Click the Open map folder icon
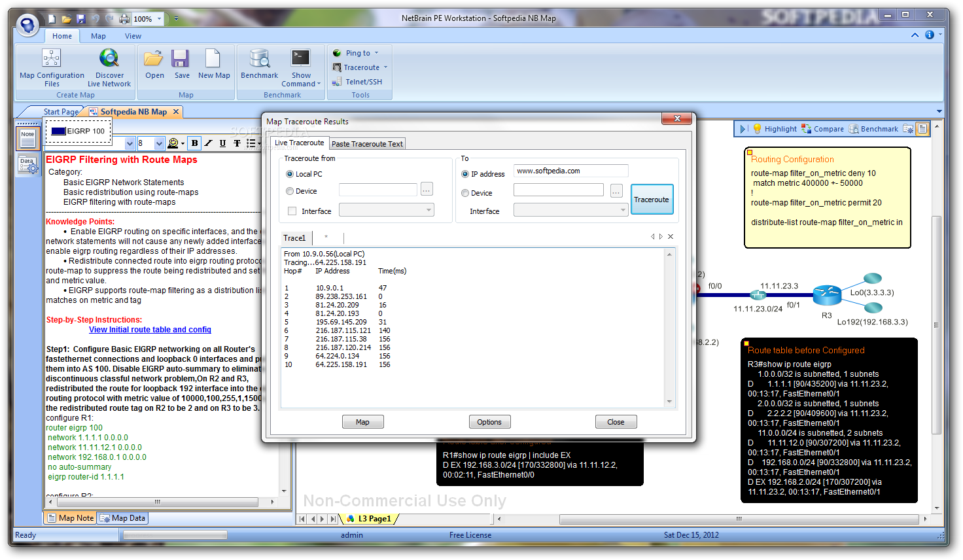The image size is (963, 560). coord(154,59)
